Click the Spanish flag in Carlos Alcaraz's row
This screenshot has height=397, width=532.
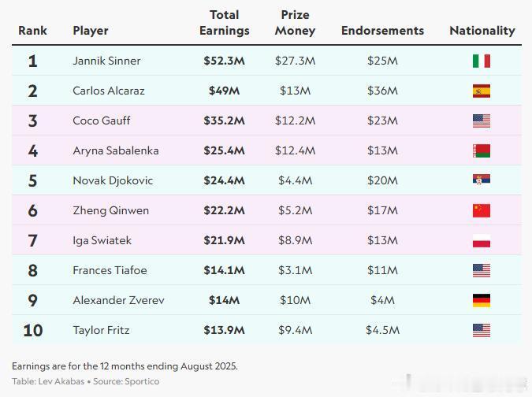tap(482, 91)
